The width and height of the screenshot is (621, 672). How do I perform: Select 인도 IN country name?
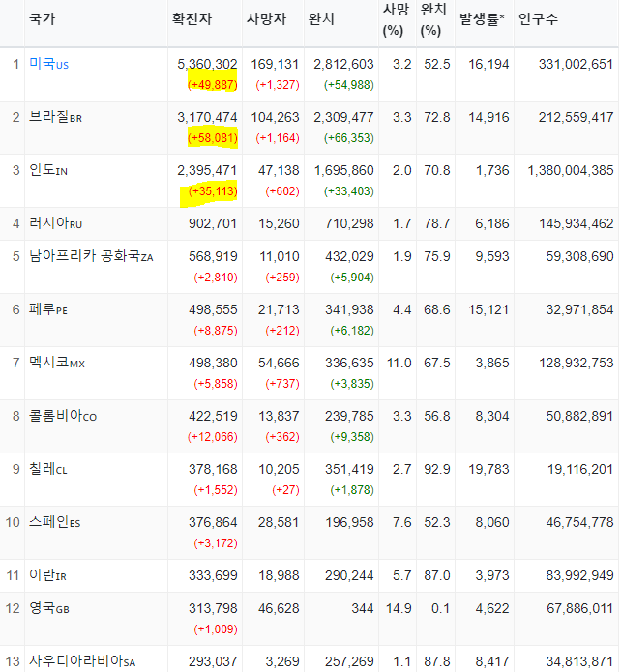tap(48, 170)
